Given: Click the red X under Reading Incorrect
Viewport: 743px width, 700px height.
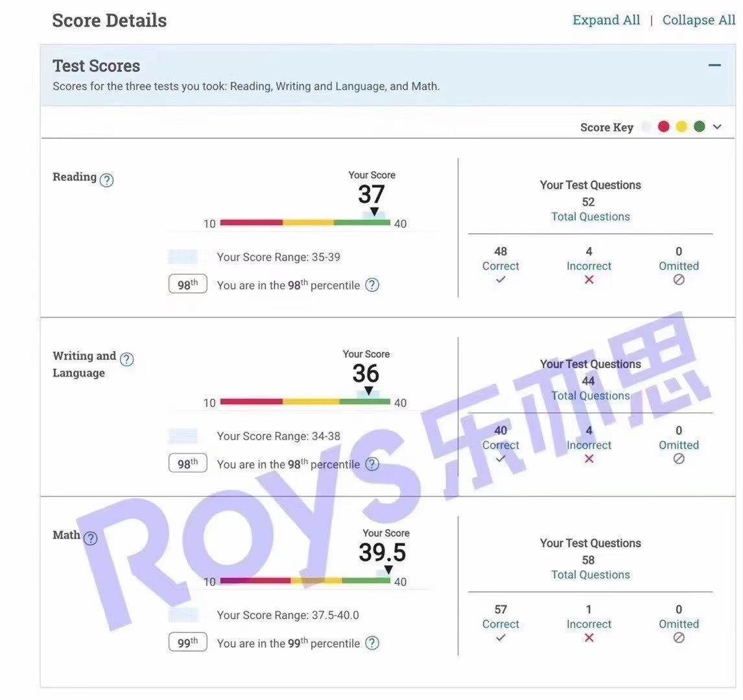Looking at the screenshot, I should click(x=589, y=280).
